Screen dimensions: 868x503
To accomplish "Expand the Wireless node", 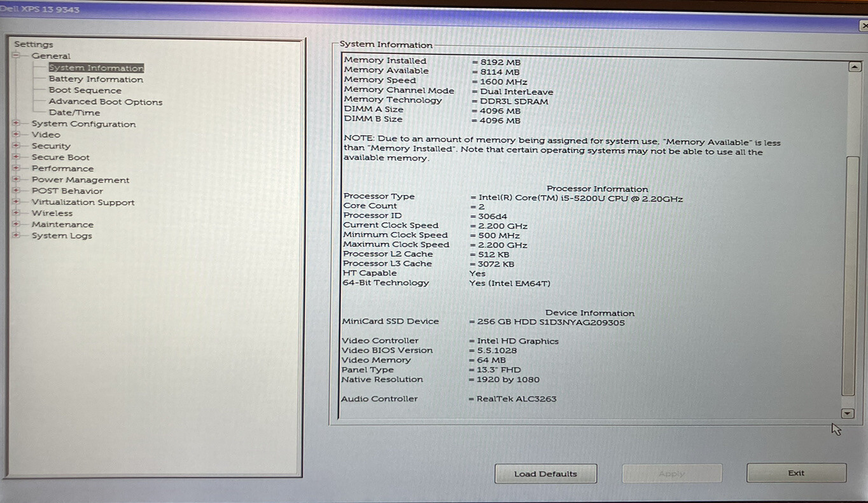I will [x=17, y=213].
